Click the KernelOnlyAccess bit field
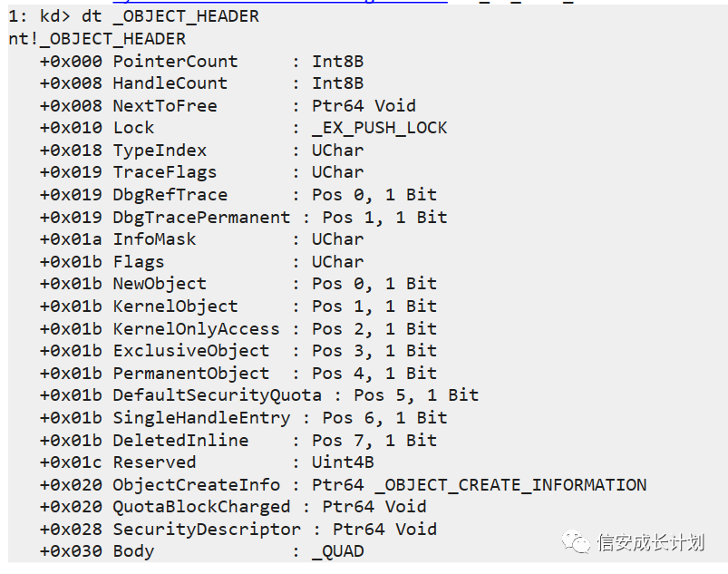 196,329
